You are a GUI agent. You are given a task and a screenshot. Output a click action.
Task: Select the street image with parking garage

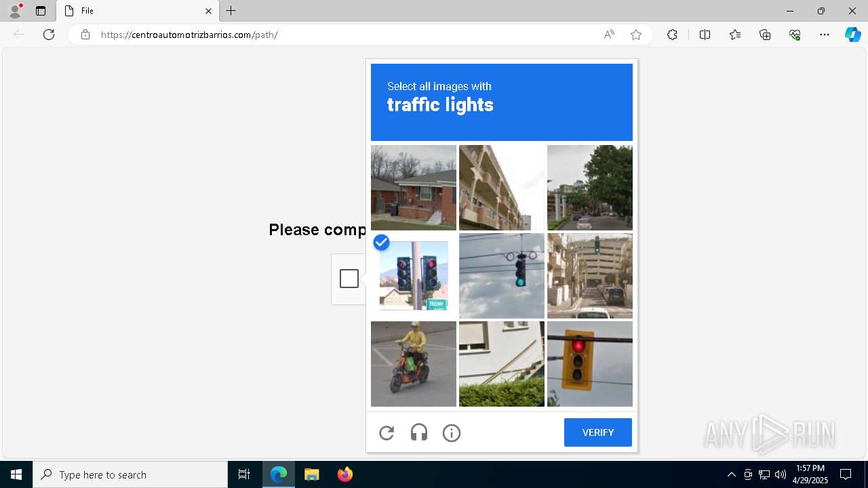(x=590, y=276)
